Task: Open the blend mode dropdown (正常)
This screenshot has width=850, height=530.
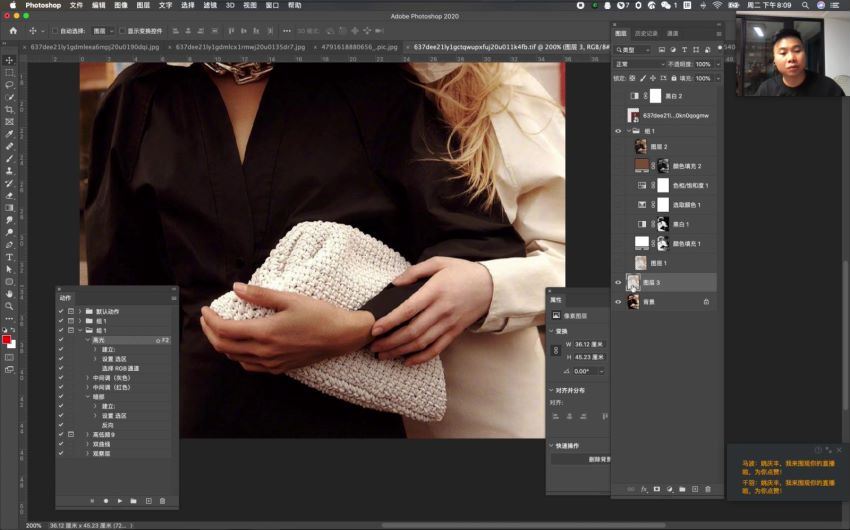Action: 640,64
